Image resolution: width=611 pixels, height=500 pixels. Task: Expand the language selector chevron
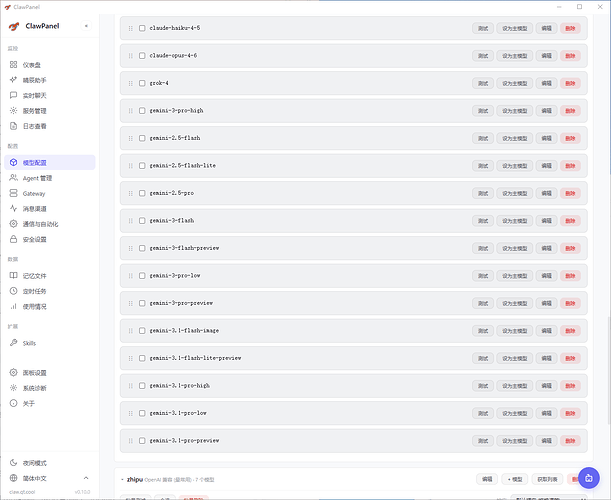pyautogui.click(x=86, y=478)
